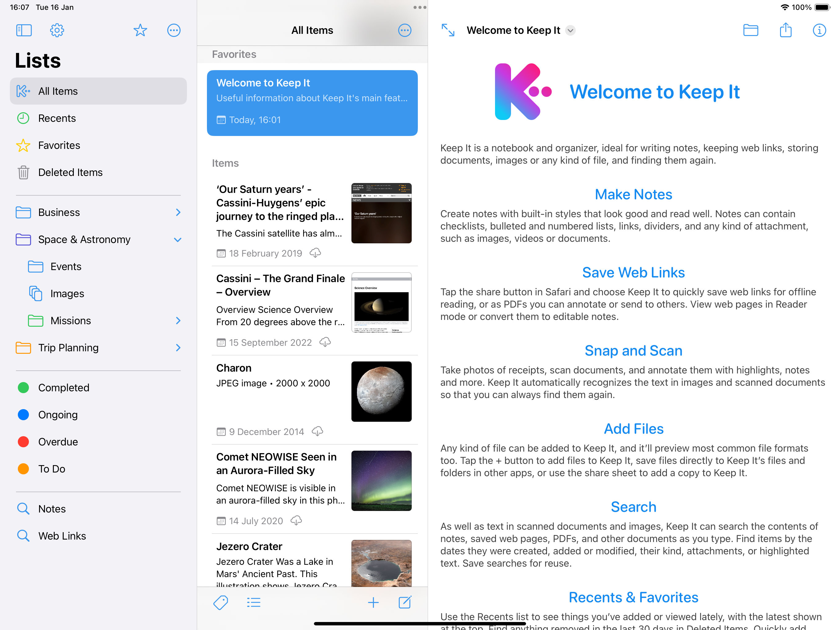
Task: Filter by the green Completed label
Action: 98,388
